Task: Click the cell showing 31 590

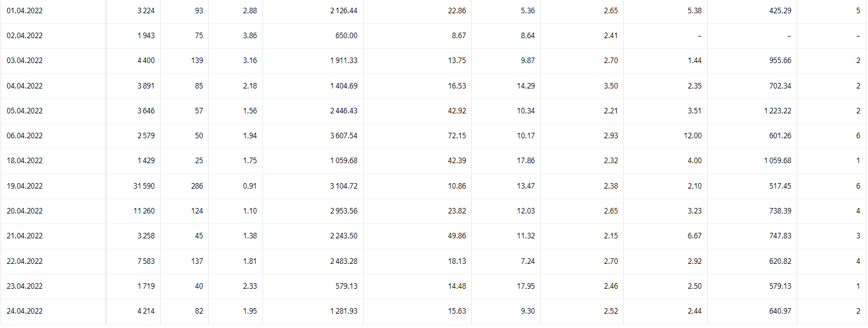Action: click(144, 186)
